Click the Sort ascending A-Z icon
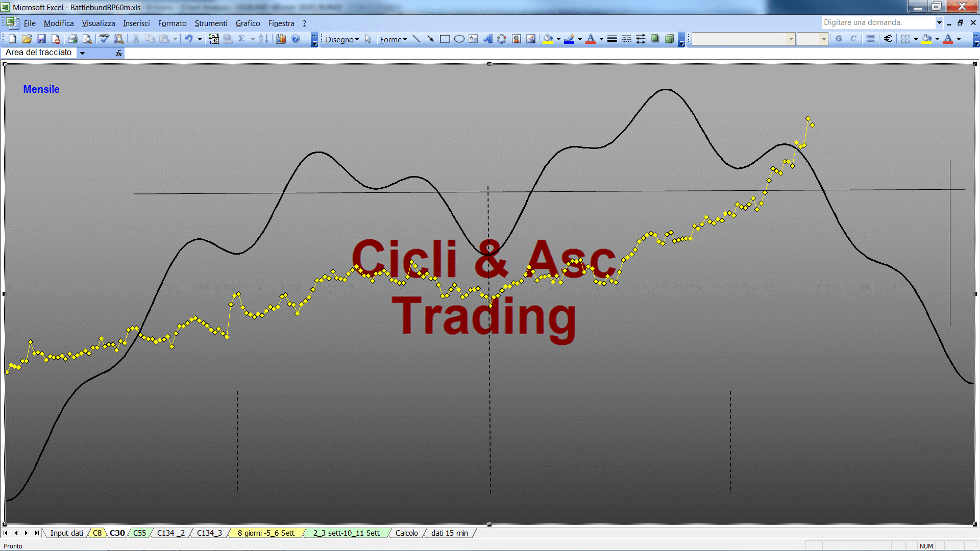Screen dimensions: 980x551 263,39
